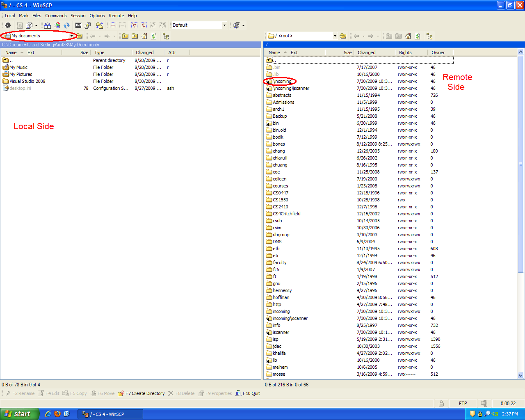Refresh the remote panel
This screenshot has height=420, width=525.
tap(417, 36)
